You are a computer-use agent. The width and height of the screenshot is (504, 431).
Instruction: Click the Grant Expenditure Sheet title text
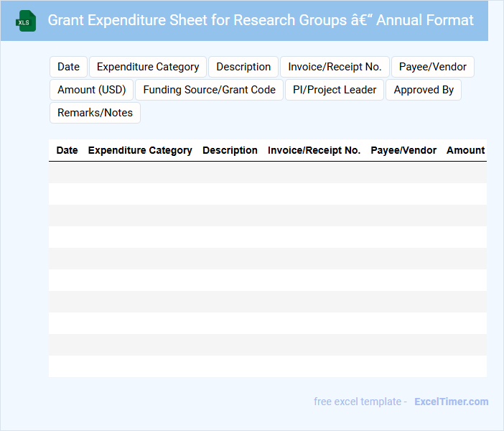coord(261,20)
